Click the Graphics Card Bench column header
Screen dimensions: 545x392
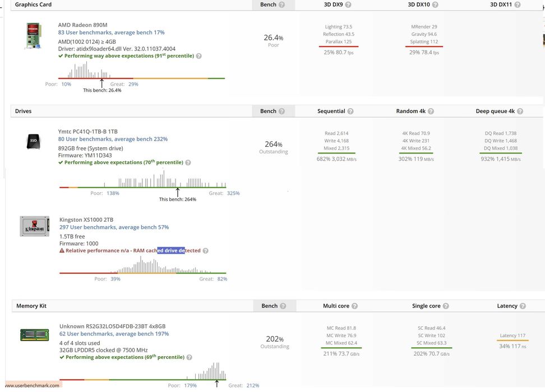click(x=272, y=4)
